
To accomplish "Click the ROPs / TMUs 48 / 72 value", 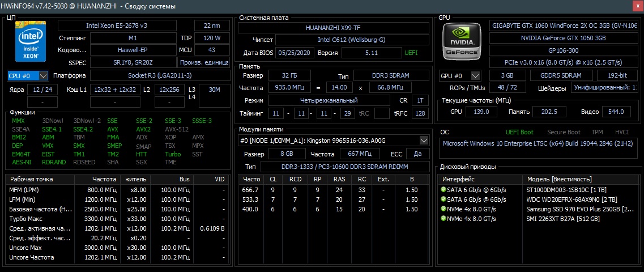I will pyautogui.click(x=508, y=87).
